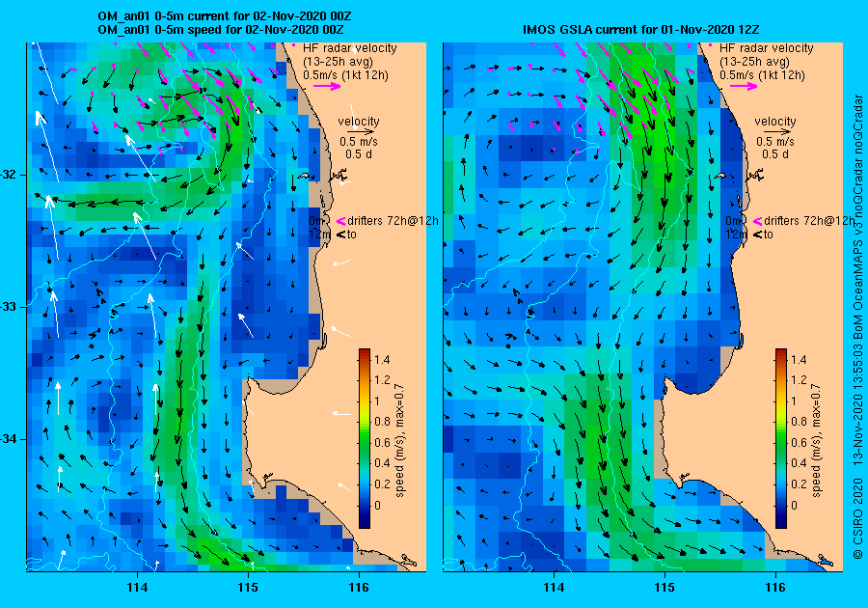
Task: Click the orange Rottnest Island shape in OM_an01 map
Action: pyautogui.click(x=303, y=176)
